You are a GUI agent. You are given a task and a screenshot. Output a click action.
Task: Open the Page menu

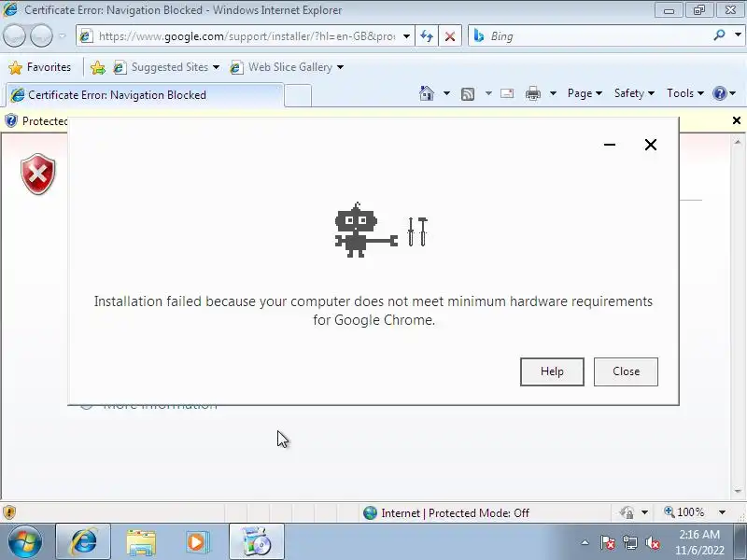click(585, 93)
